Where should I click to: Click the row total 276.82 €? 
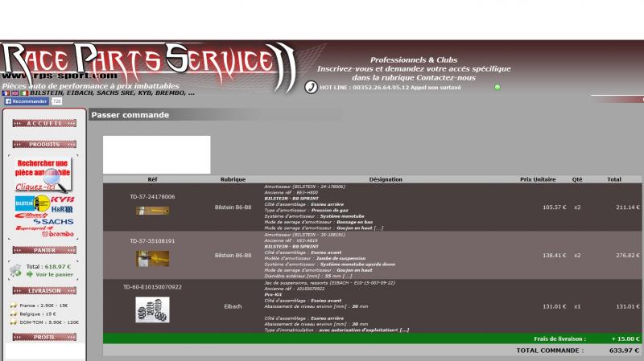(628, 256)
